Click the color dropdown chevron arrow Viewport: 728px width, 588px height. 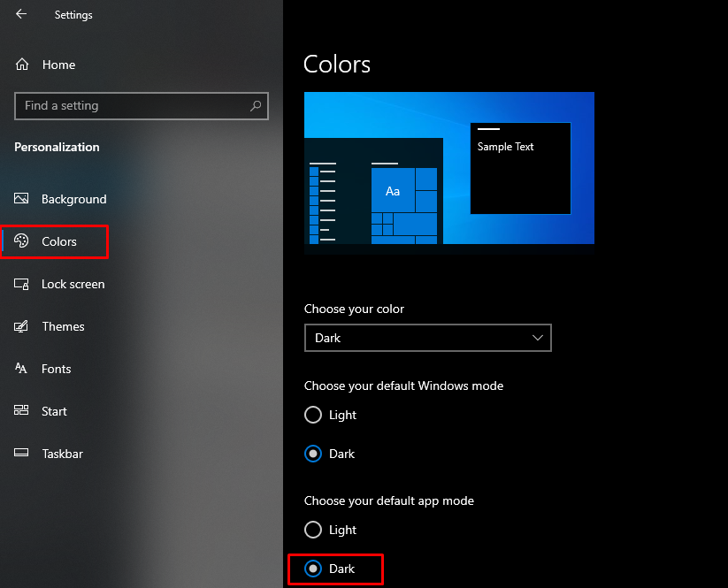coord(537,338)
